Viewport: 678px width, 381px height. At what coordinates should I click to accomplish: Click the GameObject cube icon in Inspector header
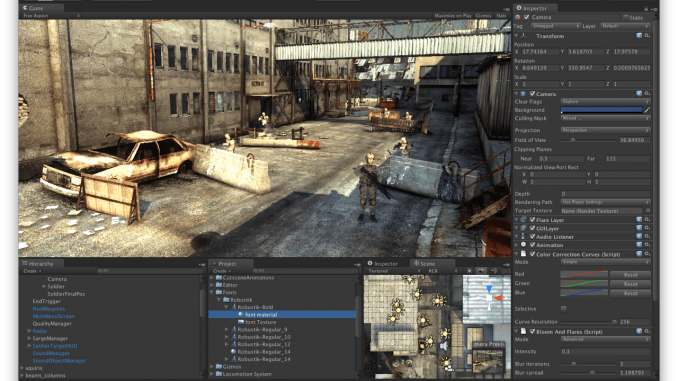pyautogui.click(x=518, y=17)
